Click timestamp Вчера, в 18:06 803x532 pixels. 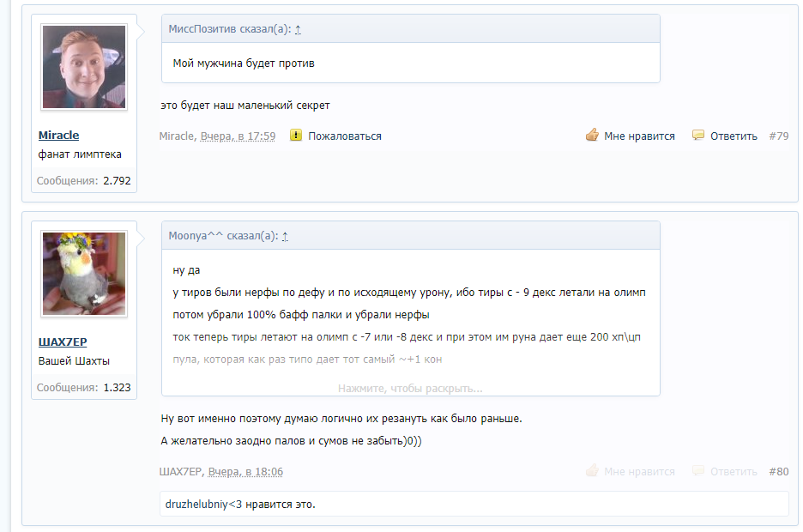click(245, 472)
